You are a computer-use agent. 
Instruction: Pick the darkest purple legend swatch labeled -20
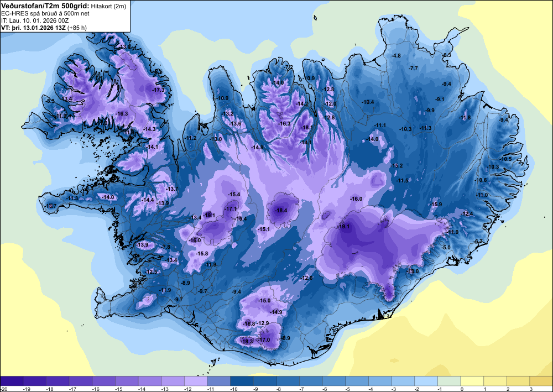click(12, 381)
